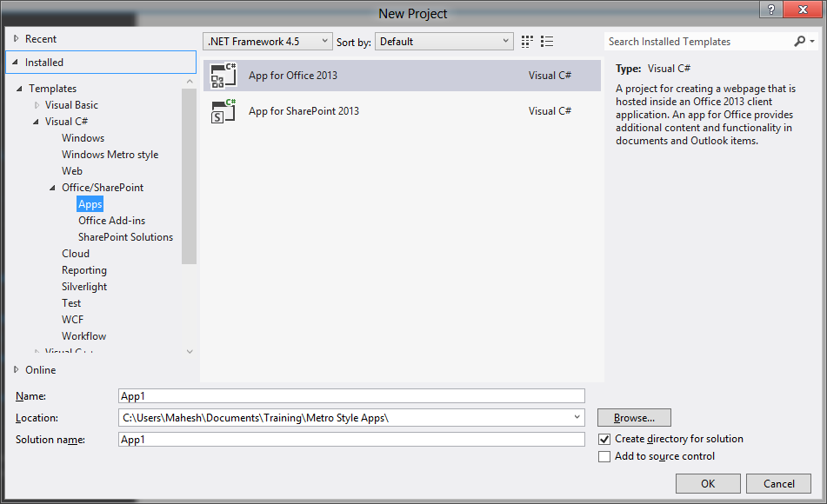827x504 pixels.
Task: Click the search magnifier in template search box
Action: [x=801, y=41]
